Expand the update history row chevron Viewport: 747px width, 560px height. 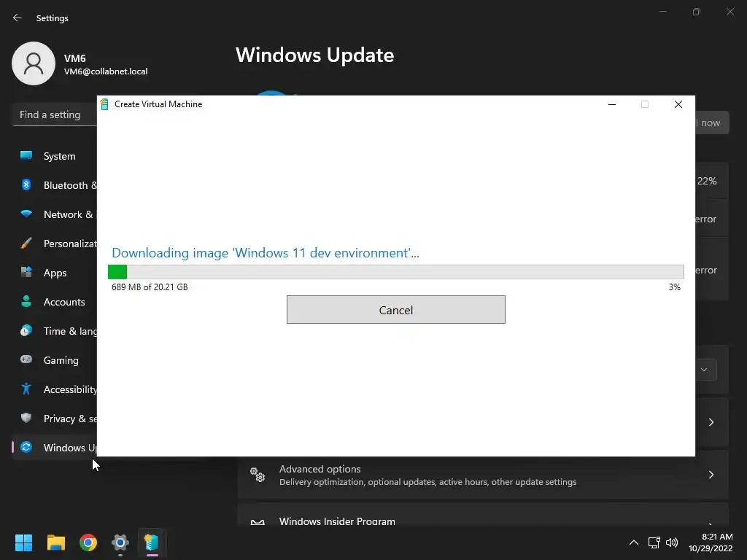point(711,422)
